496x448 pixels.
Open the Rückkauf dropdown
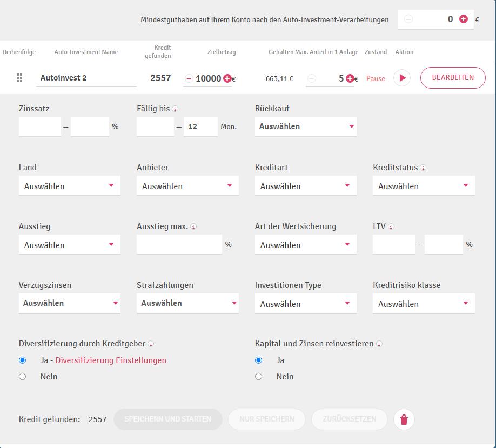pos(305,126)
